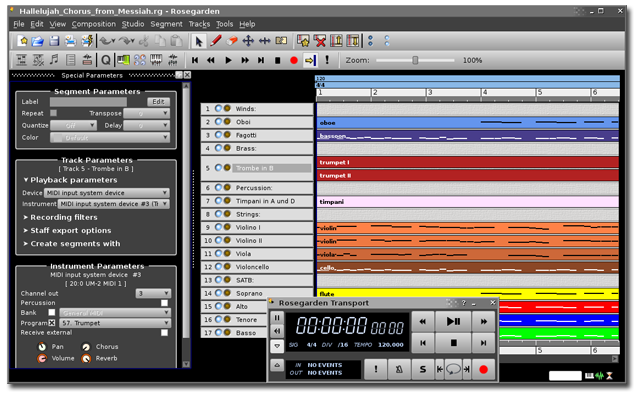
Task: Open the Transpose dropdown
Action: click(146, 113)
